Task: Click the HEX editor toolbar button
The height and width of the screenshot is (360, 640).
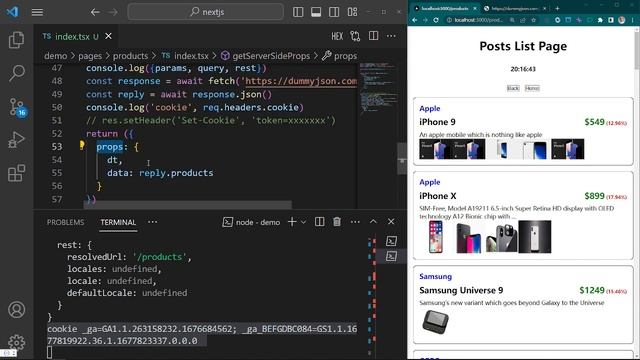Action: tap(337, 36)
